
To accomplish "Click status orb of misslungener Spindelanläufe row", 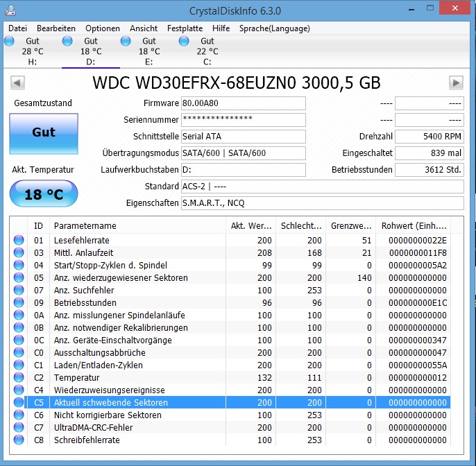I will click(19, 315).
